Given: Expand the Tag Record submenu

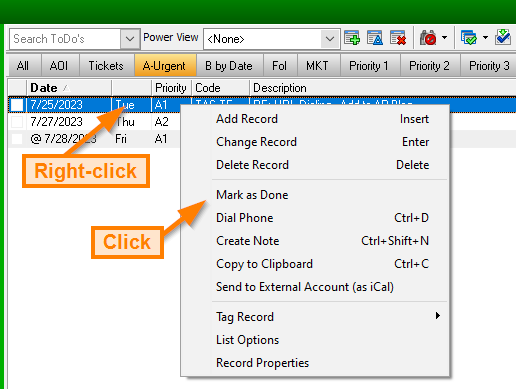Looking at the screenshot, I should coord(315,317).
